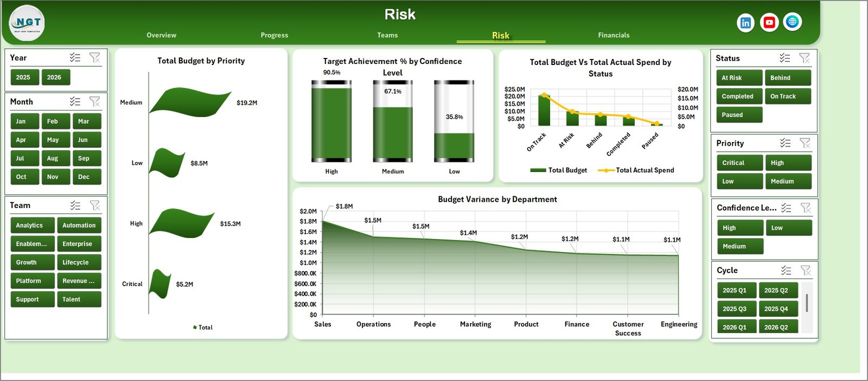Select the 2026 Q2 cycle
868x381 pixels.
point(778,327)
